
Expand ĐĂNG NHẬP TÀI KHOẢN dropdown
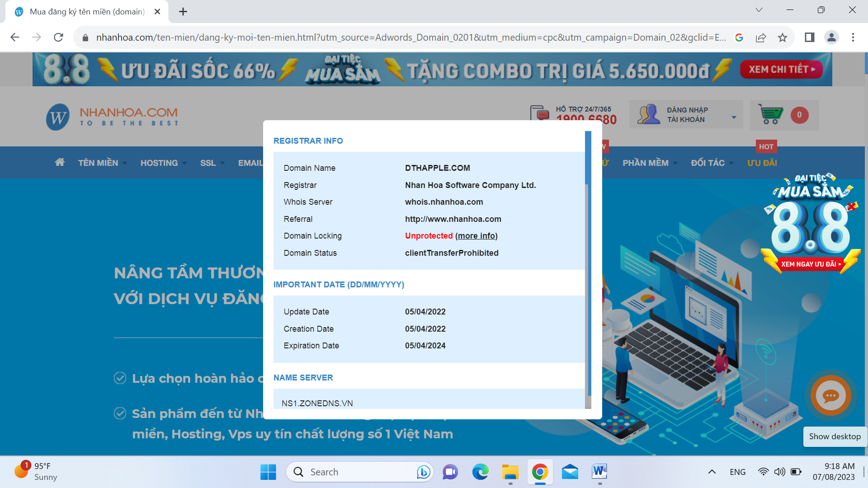686,115
